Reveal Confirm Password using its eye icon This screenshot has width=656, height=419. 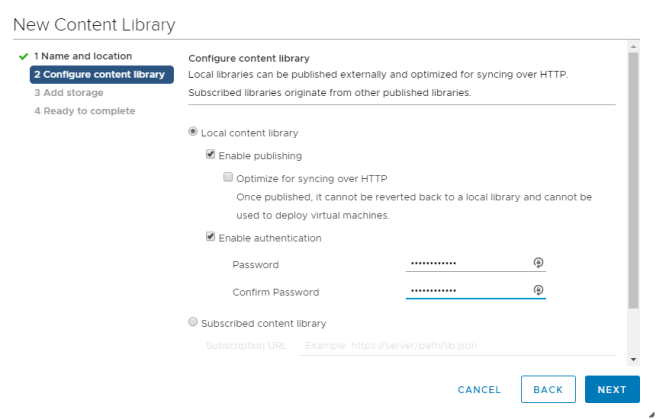click(538, 290)
